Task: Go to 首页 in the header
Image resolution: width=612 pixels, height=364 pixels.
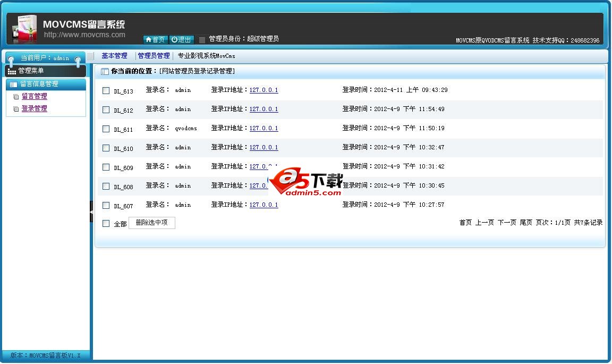Action: [x=155, y=39]
